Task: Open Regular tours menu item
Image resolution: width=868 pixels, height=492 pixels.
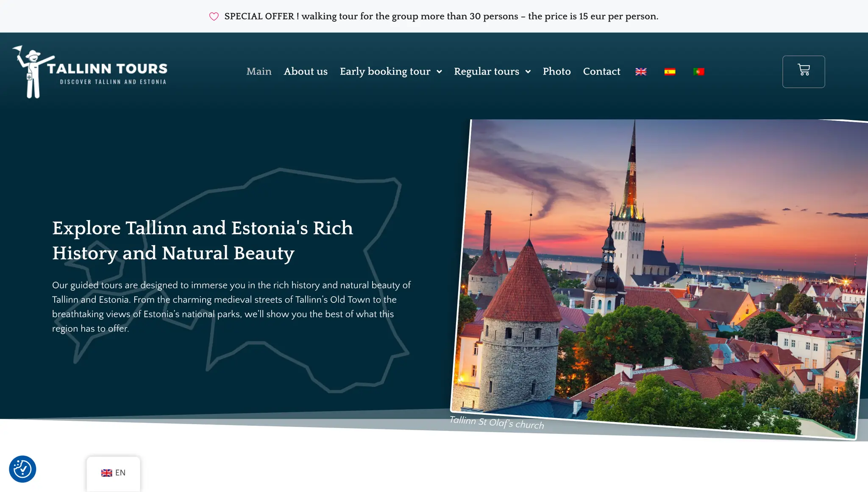Action: [x=487, y=71]
